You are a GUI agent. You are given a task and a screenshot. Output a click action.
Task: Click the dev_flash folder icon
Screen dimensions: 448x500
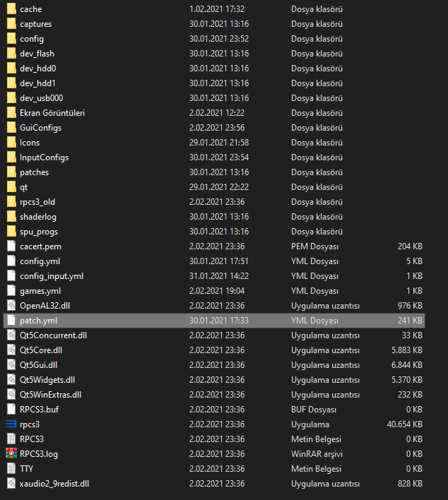[x=11, y=54]
